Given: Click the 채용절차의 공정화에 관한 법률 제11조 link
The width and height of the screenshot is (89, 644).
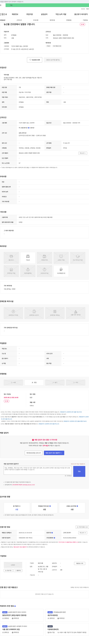Looking at the screenshot, I should tap(49, 424).
